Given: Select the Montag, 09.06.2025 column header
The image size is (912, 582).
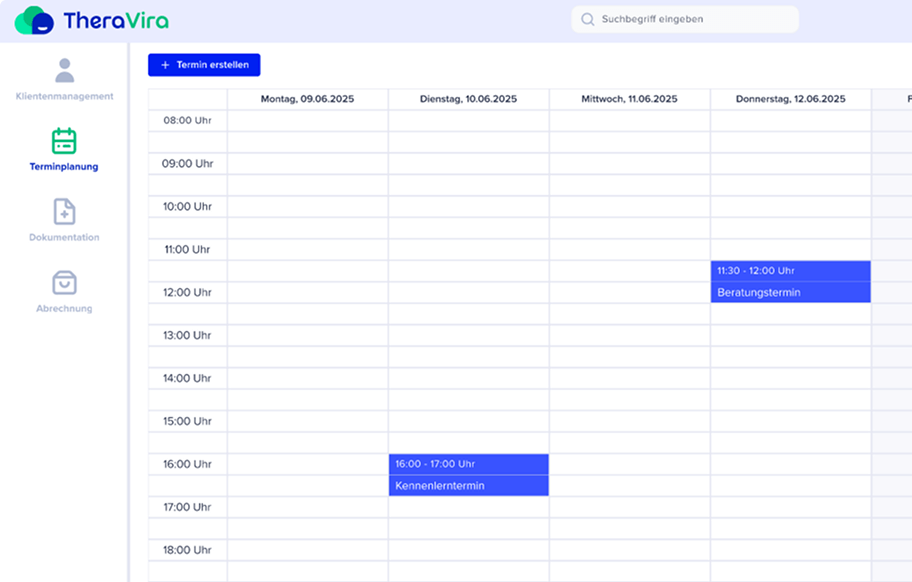Looking at the screenshot, I should 307,99.
